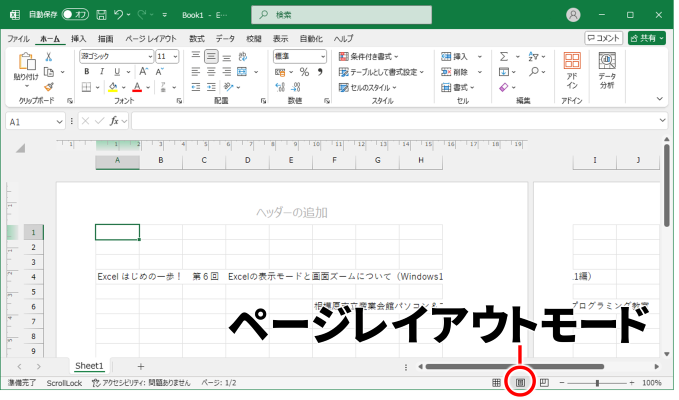Click the Borders icon

87,87
